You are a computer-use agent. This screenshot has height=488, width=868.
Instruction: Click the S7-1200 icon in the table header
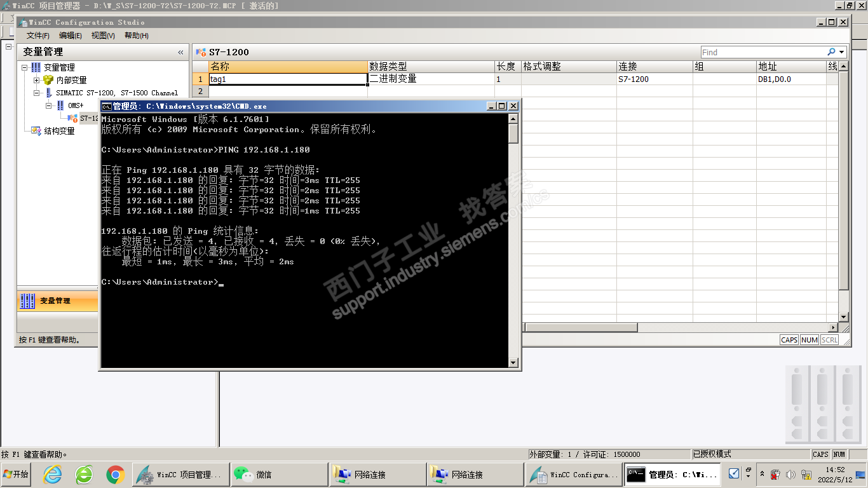201,52
